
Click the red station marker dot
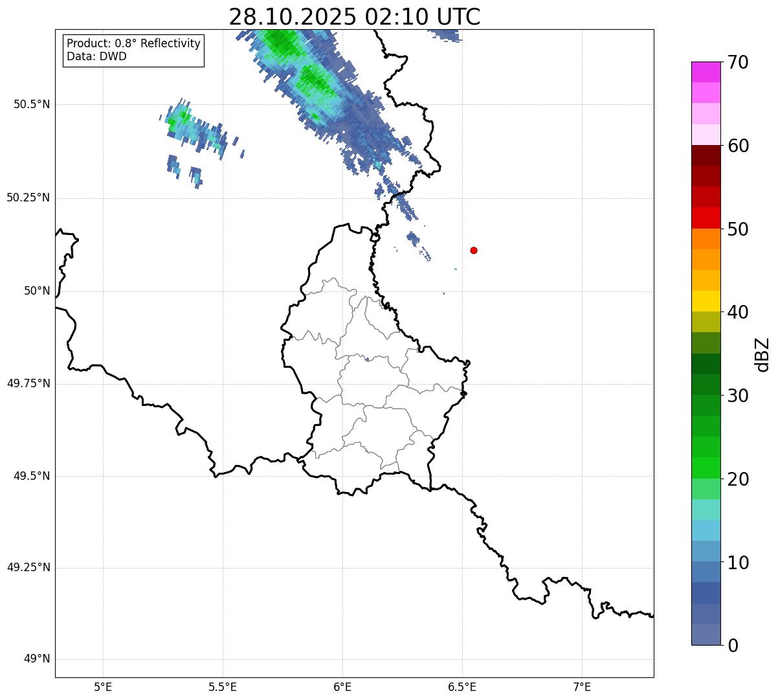474,251
